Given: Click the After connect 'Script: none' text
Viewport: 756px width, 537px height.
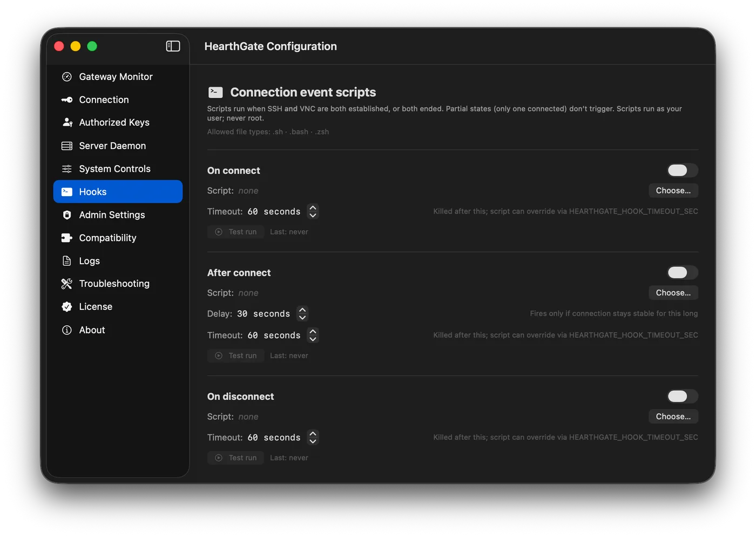Looking at the screenshot, I should [x=233, y=293].
